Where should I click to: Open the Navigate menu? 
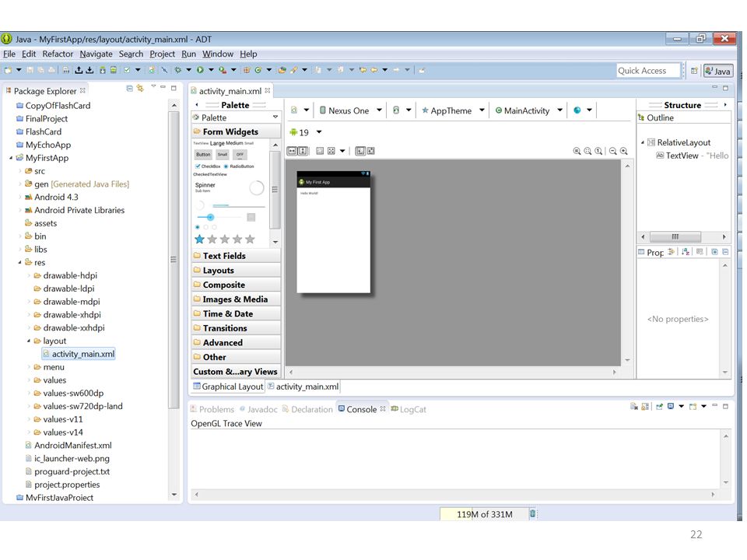coord(96,54)
